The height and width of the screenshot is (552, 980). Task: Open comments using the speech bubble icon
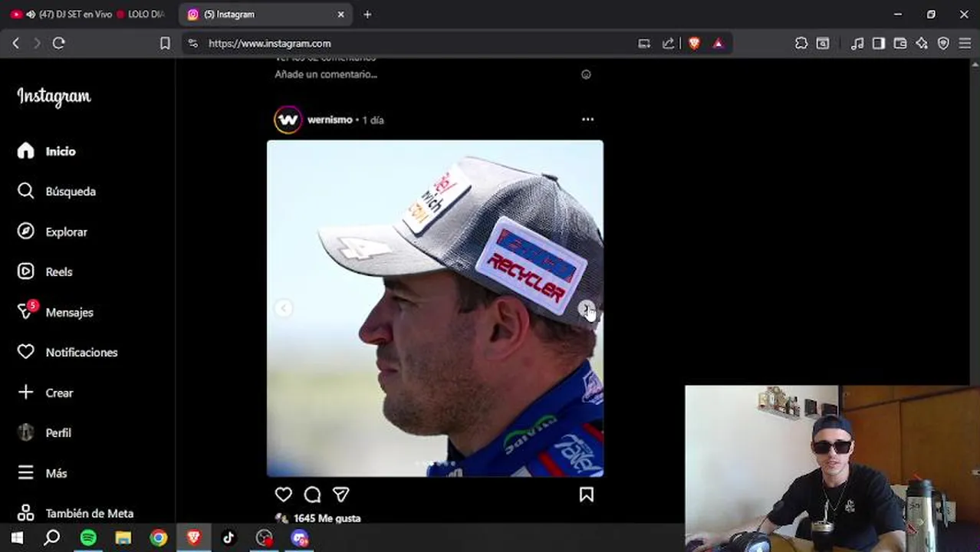click(x=312, y=495)
